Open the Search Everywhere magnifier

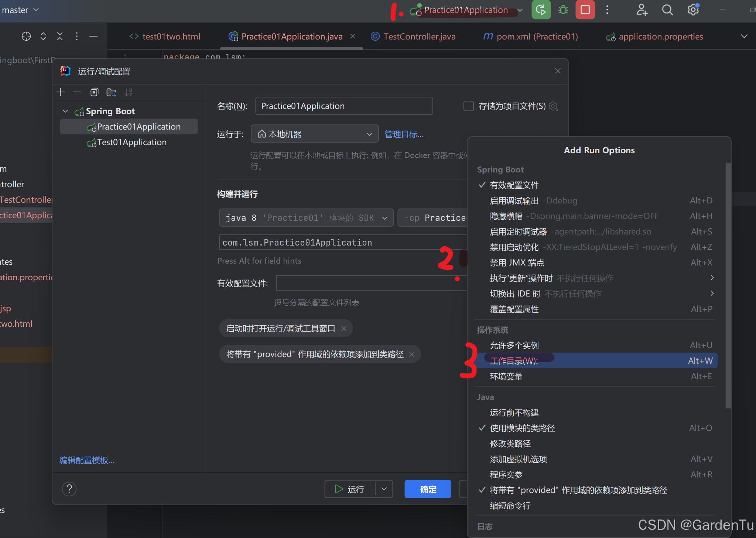click(667, 10)
